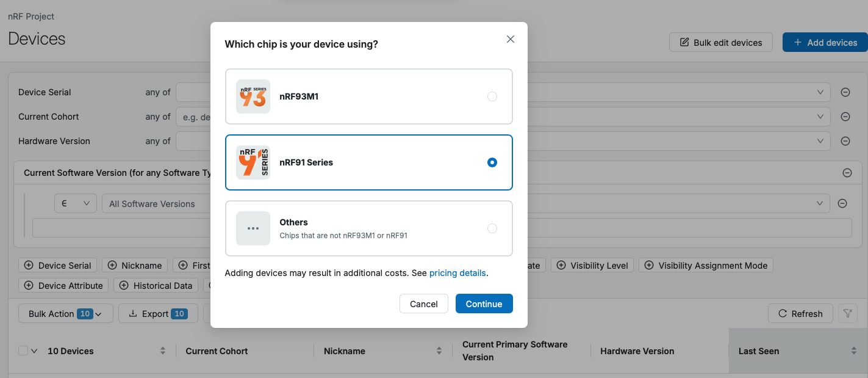Click the filter funnel icon
Image resolution: width=868 pixels, height=378 pixels.
[847, 313]
